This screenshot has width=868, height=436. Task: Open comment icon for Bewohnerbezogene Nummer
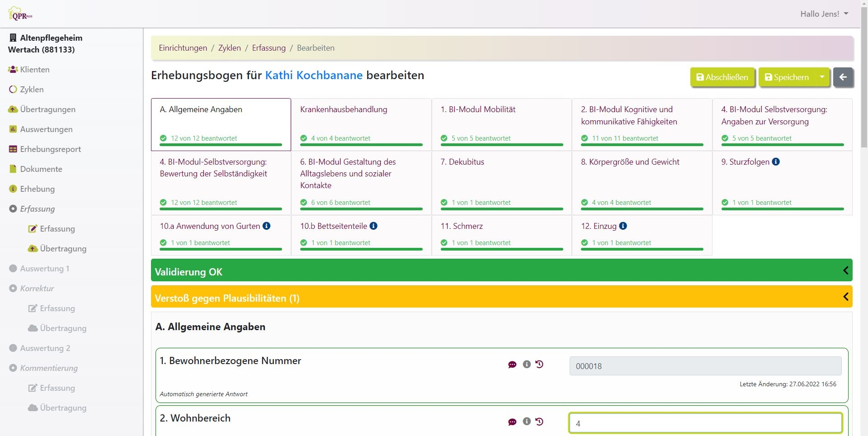click(x=512, y=365)
